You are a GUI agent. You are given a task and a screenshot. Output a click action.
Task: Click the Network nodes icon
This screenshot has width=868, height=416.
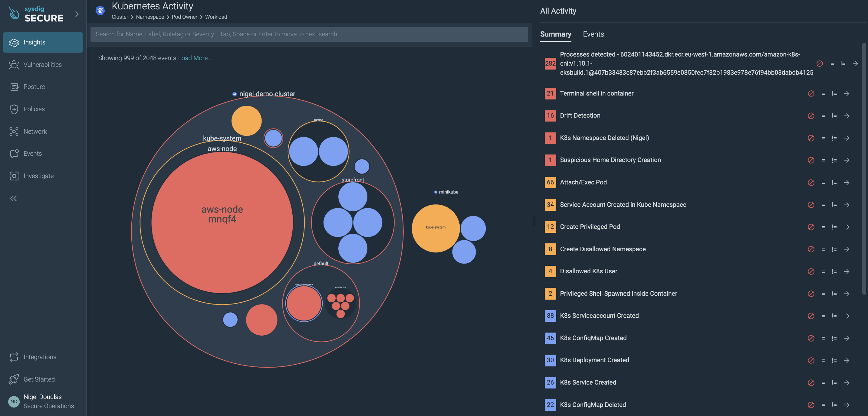pos(14,131)
